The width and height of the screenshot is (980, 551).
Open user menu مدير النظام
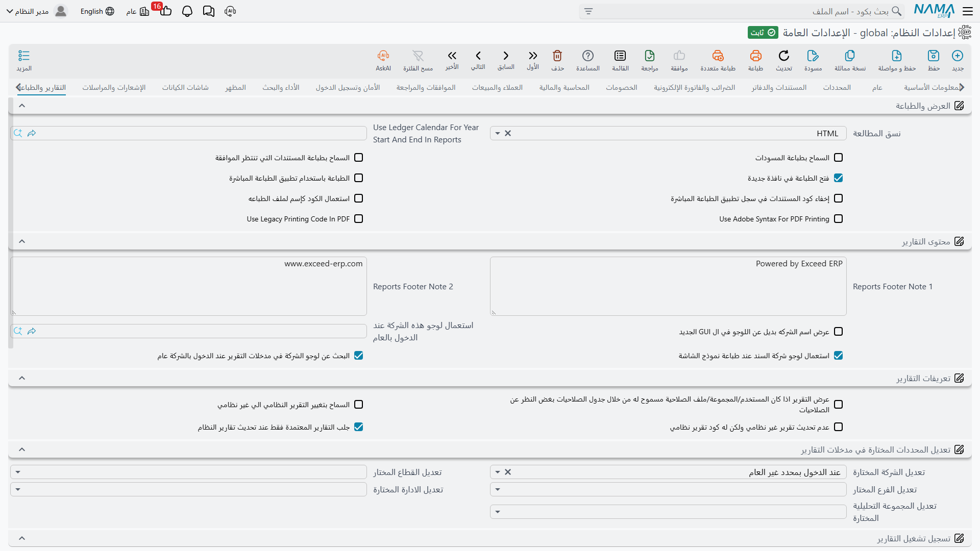37,11
